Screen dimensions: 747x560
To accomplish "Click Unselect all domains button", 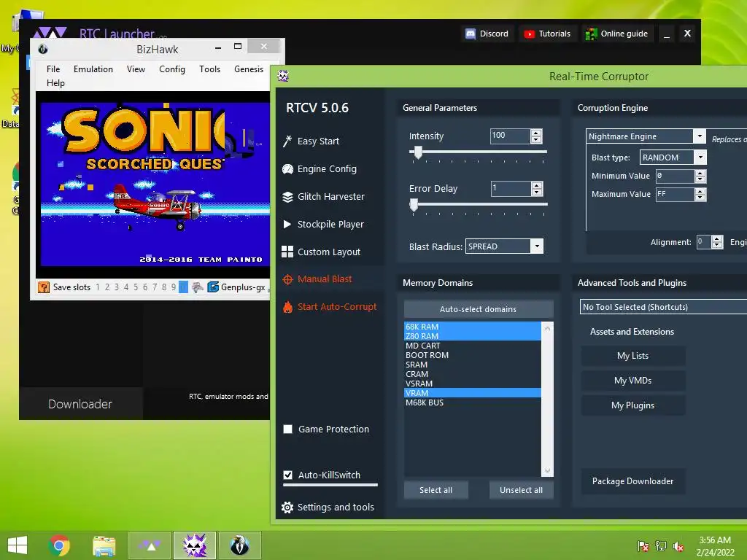I will tap(521, 490).
